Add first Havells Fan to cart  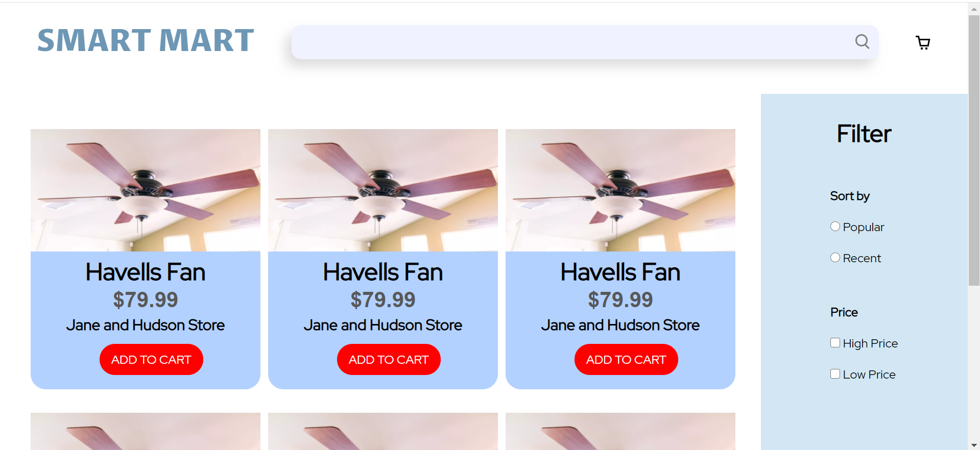point(151,360)
